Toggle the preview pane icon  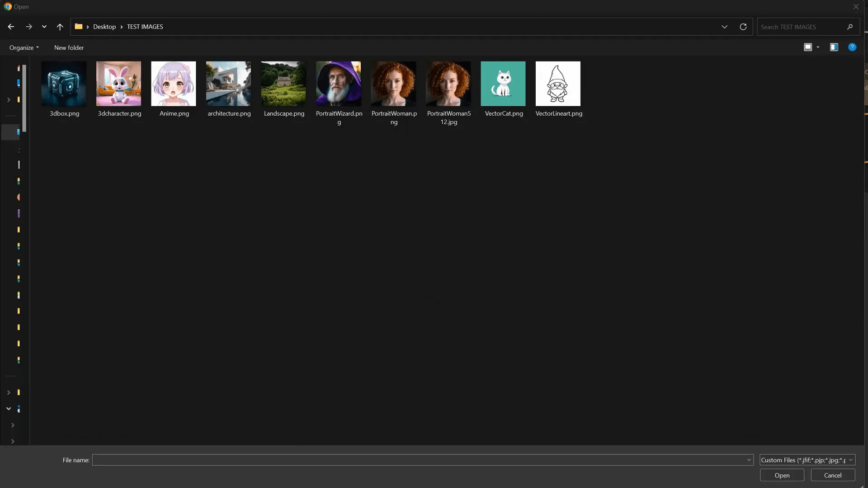pos(834,47)
